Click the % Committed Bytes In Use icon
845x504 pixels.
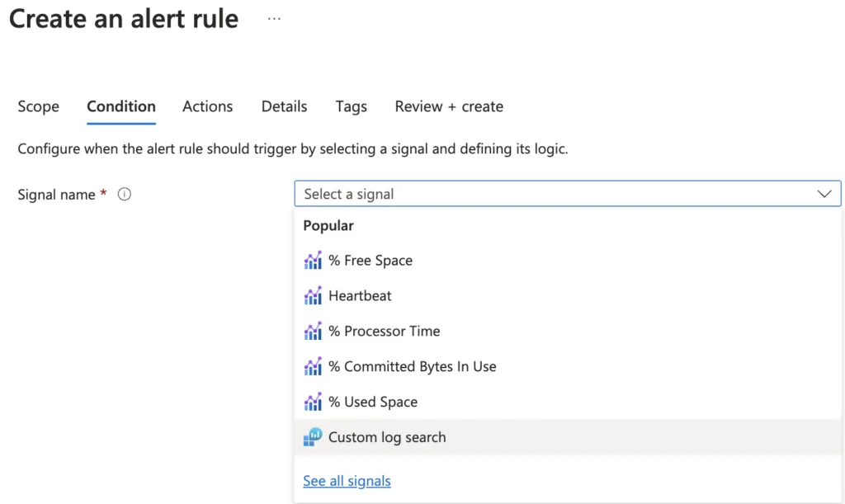[x=313, y=367]
